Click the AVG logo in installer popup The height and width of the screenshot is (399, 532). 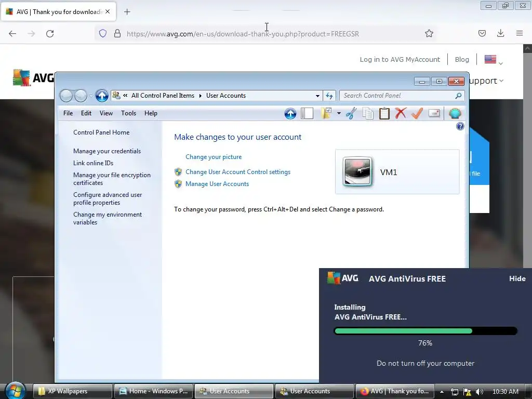pyautogui.click(x=343, y=278)
